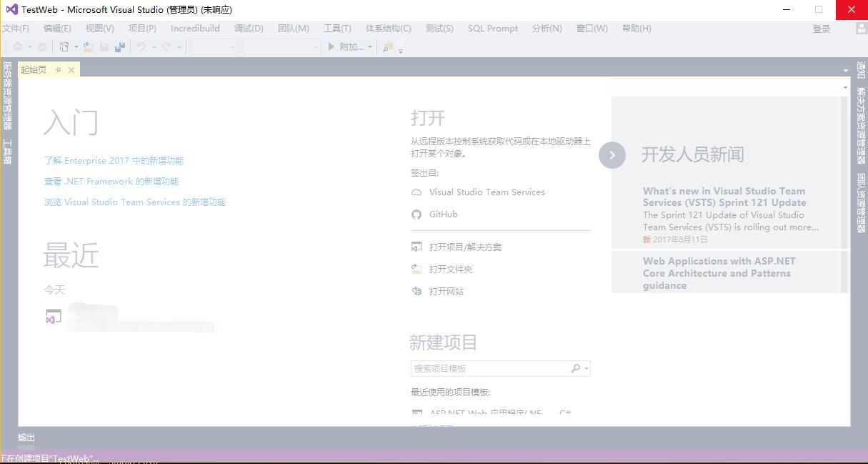
Task: Open the 视图(V) menu
Action: [99, 29]
